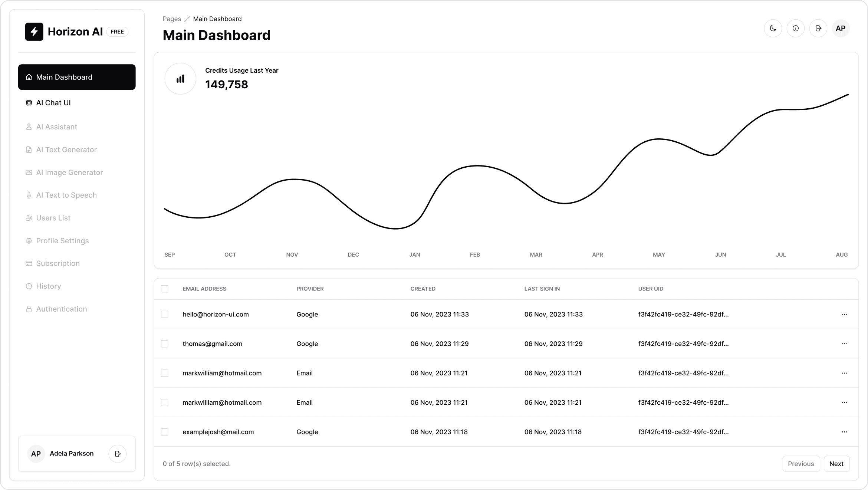Click the Previous pagination button
Screen dimensions: 868x490
click(x=801, y=464)
